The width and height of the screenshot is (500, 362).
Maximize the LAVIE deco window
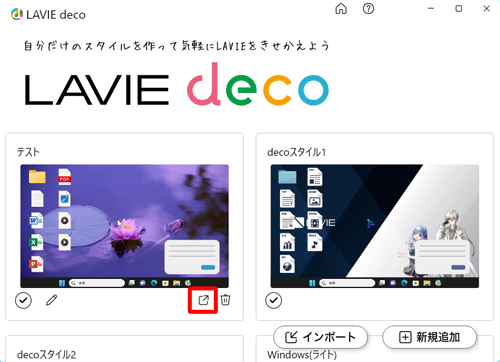459,9
